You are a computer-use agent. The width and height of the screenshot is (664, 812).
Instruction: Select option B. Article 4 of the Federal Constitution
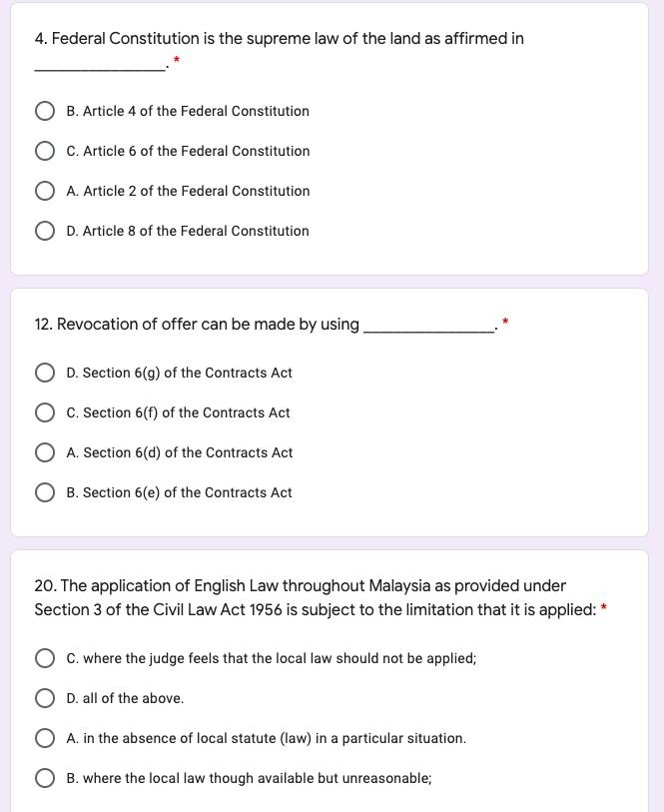(x=44, y=111)
